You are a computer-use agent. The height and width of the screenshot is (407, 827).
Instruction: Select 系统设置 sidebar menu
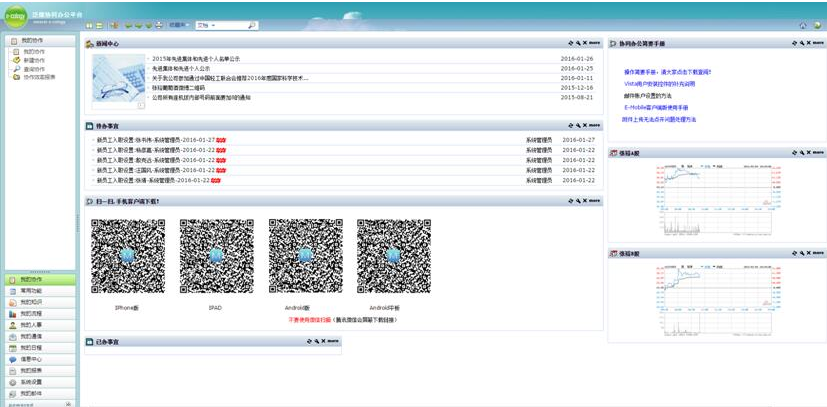pyautogui.click(x=40, y=382)
